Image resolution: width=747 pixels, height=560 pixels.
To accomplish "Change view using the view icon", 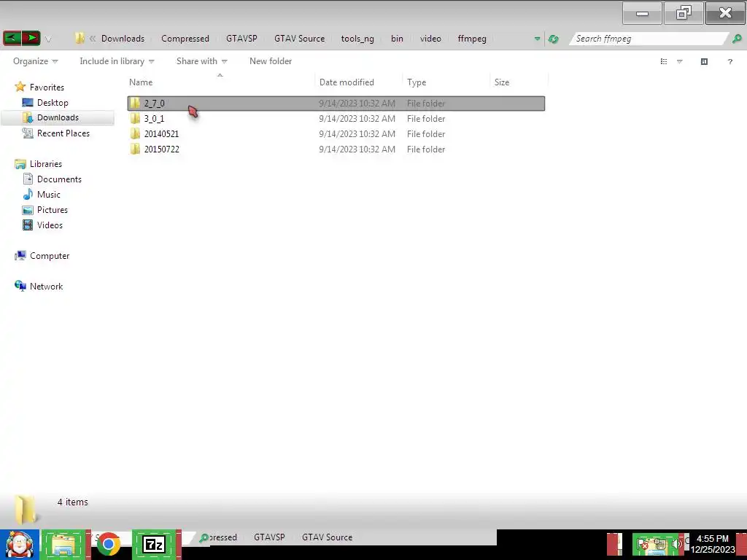I will 664,61.
